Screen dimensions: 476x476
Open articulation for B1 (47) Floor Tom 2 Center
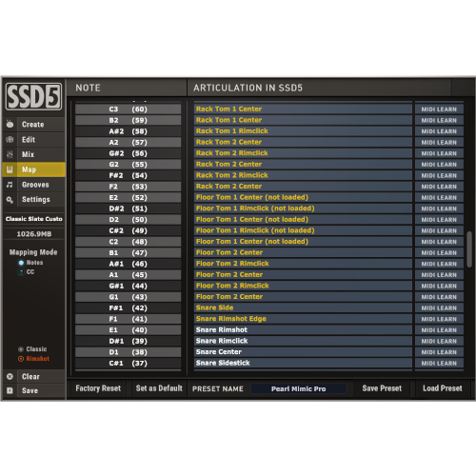pos(303,252)
